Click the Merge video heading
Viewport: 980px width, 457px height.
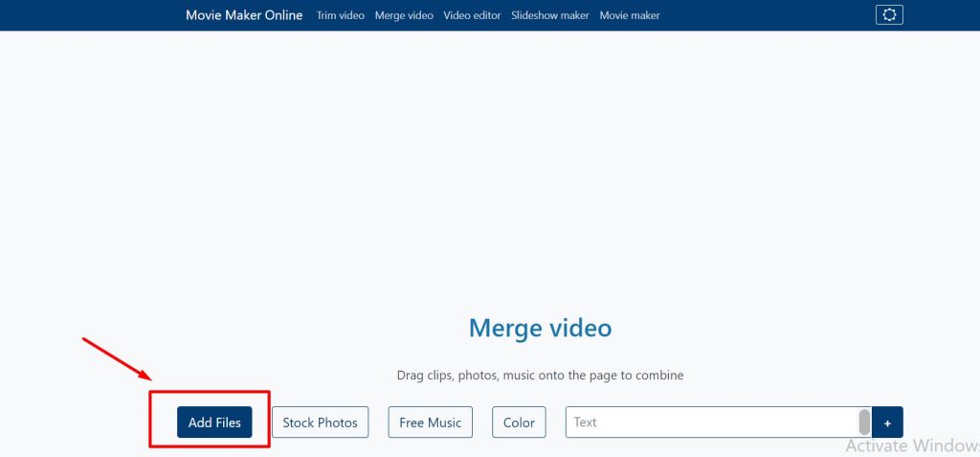click(x=540, y=328)
